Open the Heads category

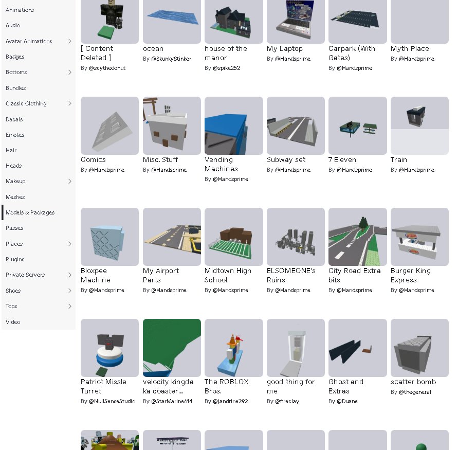tap(14, 166)
